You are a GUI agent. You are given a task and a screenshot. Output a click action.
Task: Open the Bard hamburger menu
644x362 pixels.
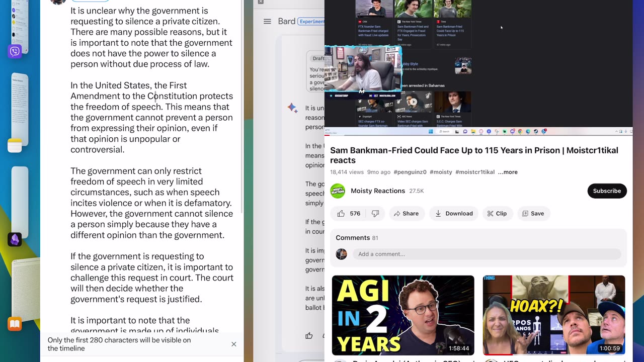[267, 21]
